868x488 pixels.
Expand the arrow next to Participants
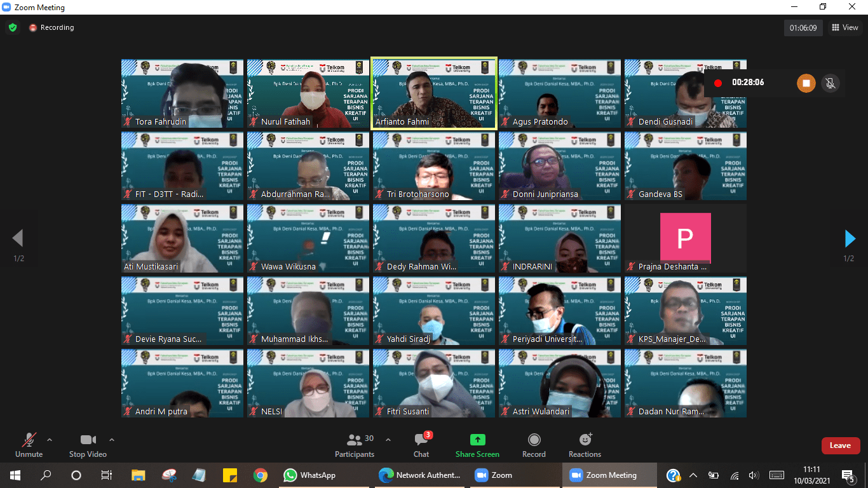(388, 440)
